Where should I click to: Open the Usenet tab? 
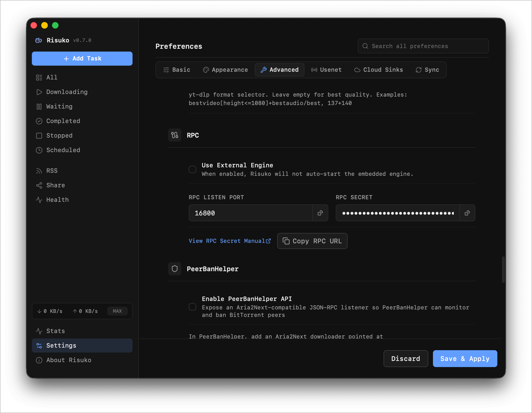click(x=326, y=70)
